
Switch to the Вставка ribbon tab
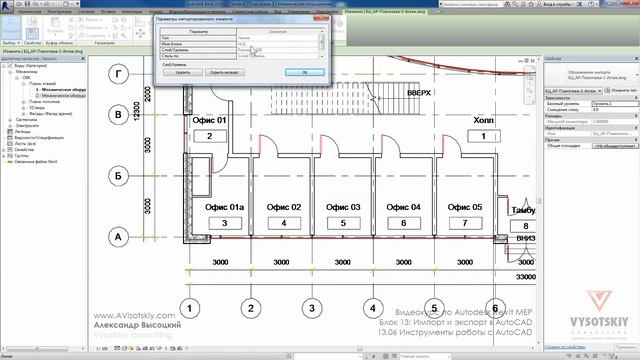(x=108, y=11)
